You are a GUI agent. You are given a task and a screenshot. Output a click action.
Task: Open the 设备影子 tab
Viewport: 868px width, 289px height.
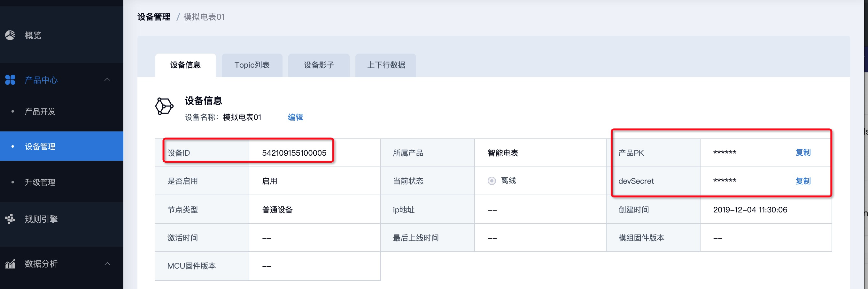[318, 65]
